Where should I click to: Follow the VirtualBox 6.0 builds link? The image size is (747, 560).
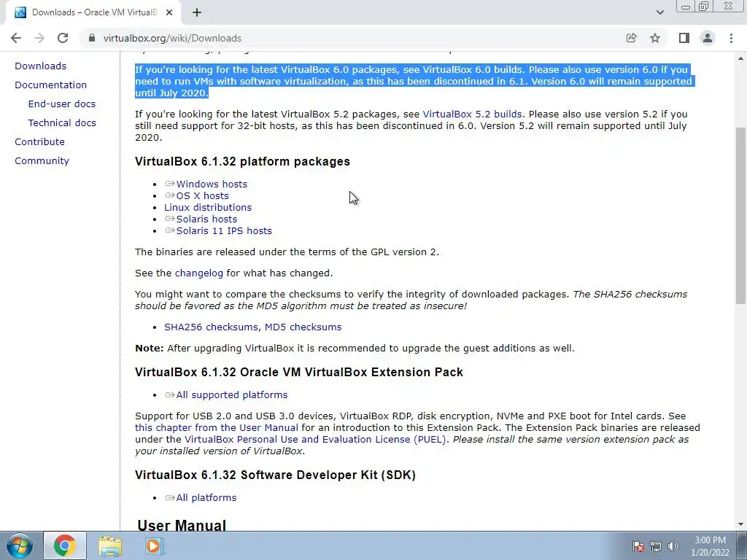(474, 69)
